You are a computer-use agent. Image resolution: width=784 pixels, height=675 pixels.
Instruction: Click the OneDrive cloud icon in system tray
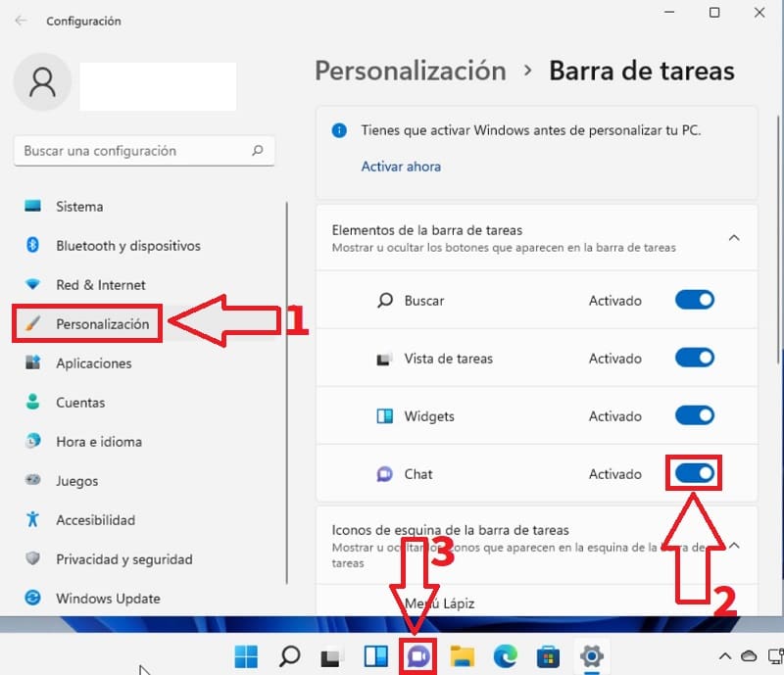[749, 656]
